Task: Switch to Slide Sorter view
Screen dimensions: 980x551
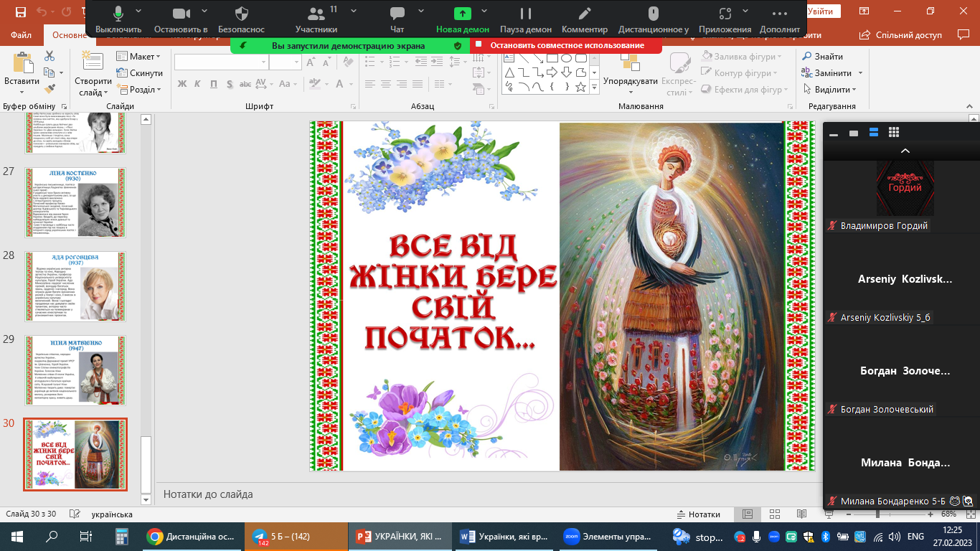Action: pyautogui.click(x=775, y=514)
